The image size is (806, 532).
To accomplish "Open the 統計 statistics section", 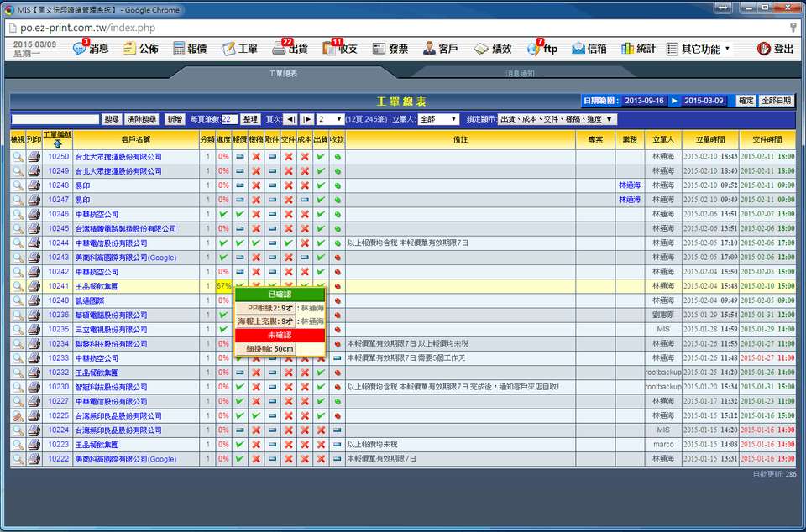I will coord(628,49).
